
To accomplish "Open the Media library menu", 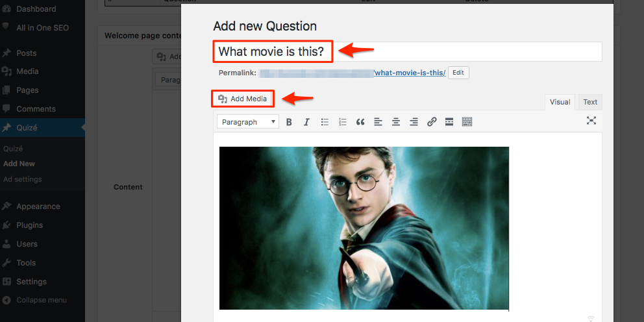I will 27,71.
